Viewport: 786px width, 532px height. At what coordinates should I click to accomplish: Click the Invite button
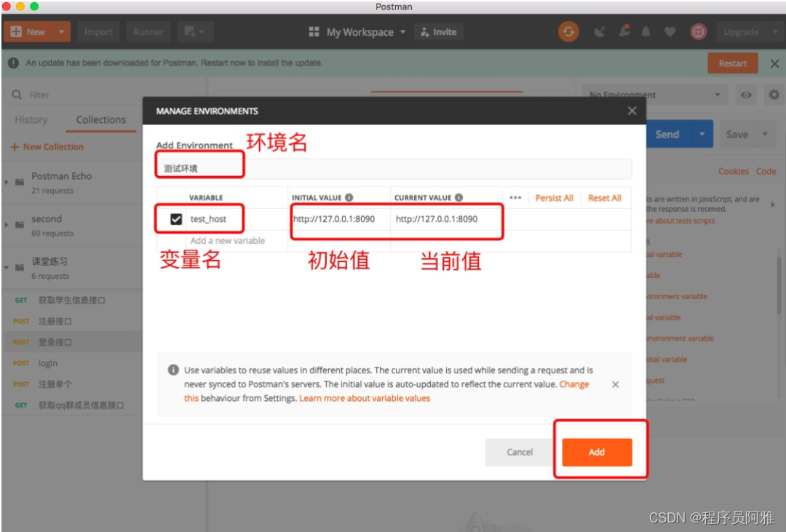pyautogui.click(x=439, y=32)
